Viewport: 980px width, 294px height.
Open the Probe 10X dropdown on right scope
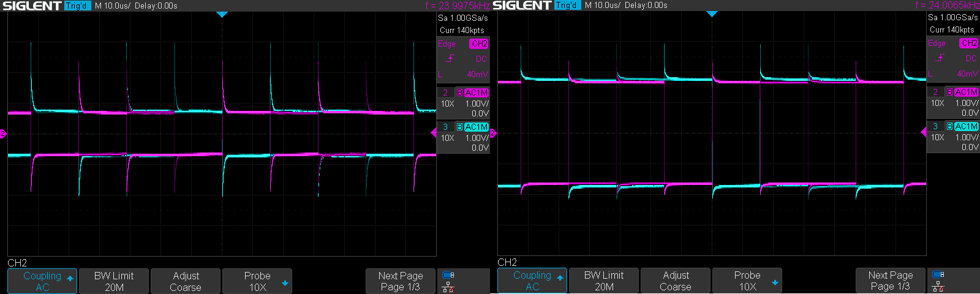click(x=747, y=281)
